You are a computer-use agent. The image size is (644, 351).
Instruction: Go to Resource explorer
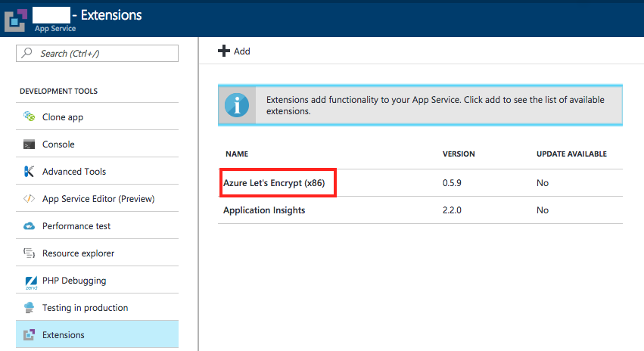tap(98, 253)
